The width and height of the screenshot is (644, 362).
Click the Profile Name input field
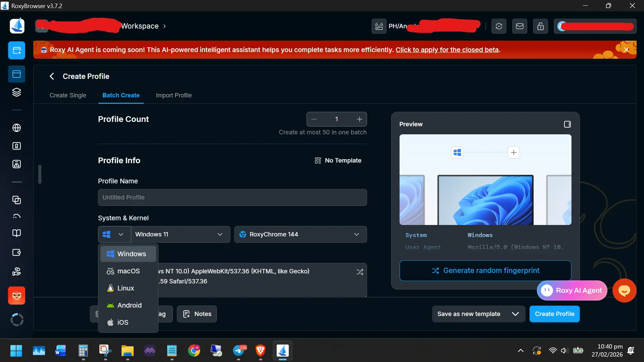pos(232,197)
